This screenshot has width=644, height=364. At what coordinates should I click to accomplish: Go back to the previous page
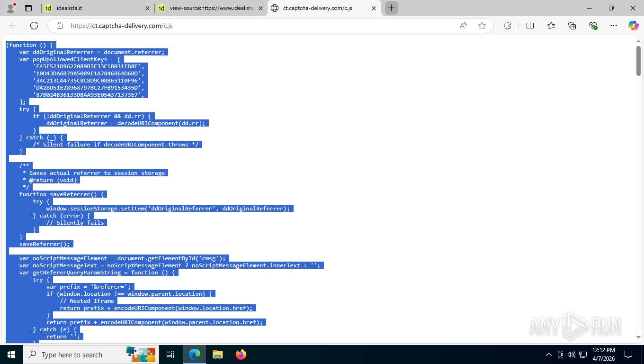click(13, 26)
